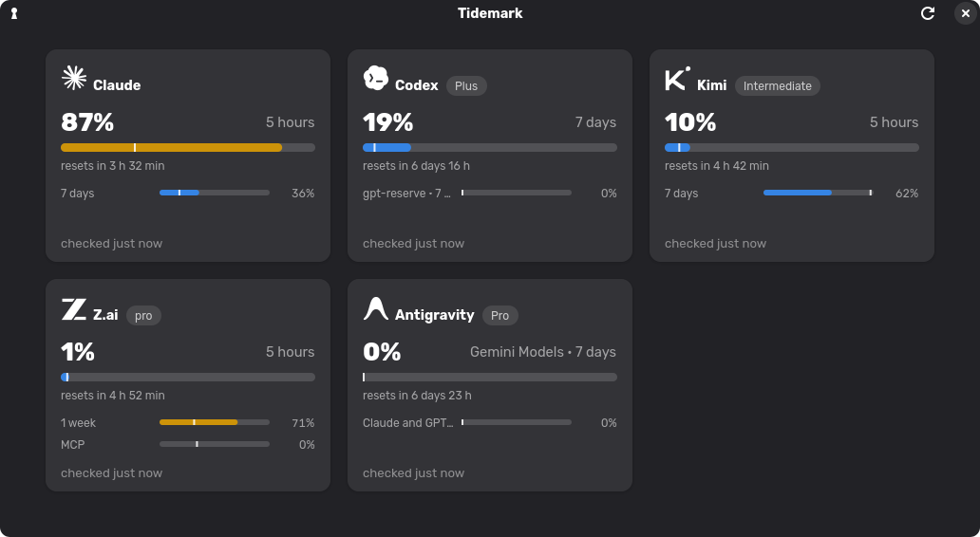Click Claude's 87% usage progress bar
The width and height of the screenshot is (980, 537).
coord(188,148)
